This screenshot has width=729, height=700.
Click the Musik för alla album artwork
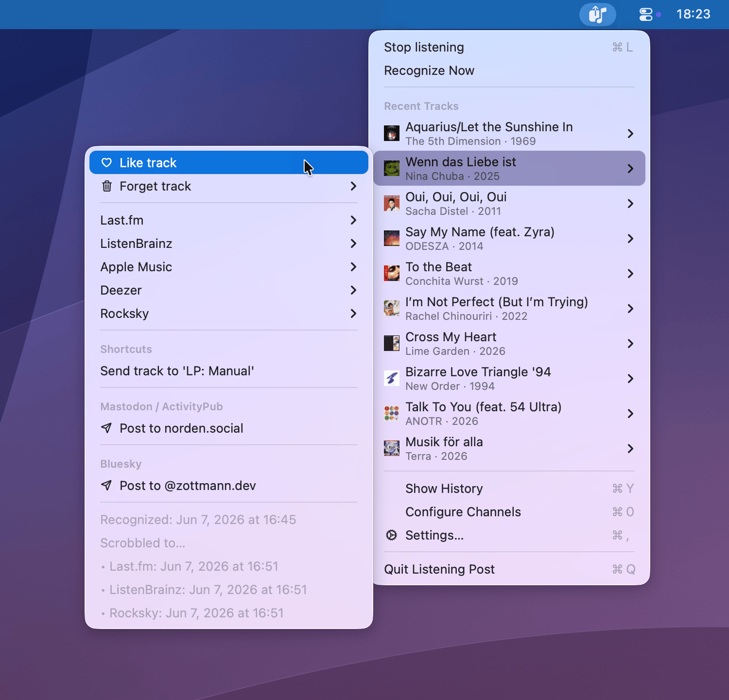392,448
